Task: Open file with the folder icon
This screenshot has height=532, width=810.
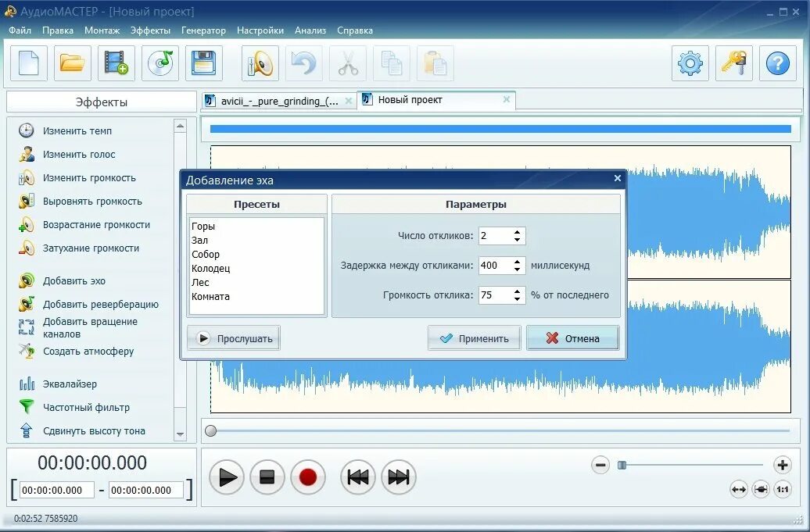Action: (x=72, y=63)
